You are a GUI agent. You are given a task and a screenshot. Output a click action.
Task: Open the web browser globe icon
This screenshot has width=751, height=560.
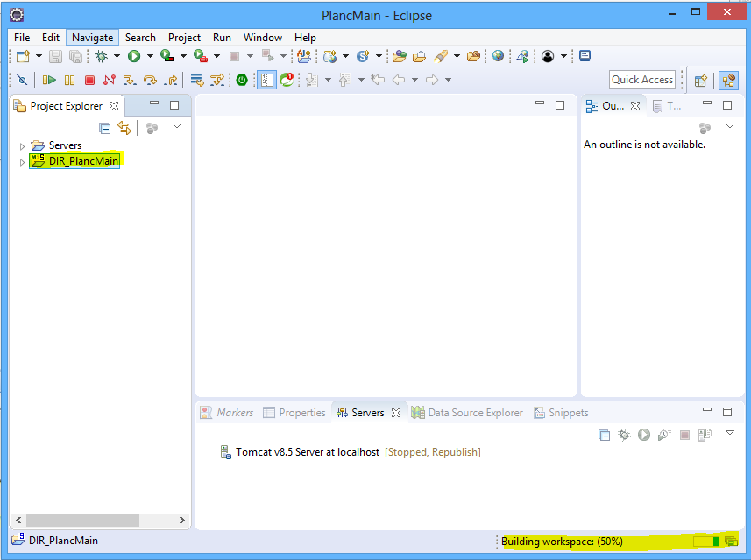498,56
